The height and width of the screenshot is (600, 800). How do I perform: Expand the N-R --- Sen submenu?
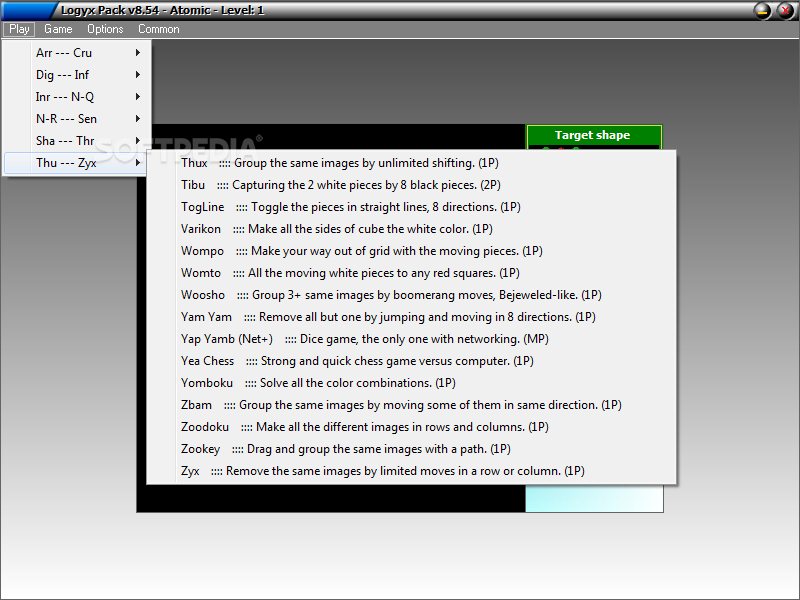pos(76,118)
